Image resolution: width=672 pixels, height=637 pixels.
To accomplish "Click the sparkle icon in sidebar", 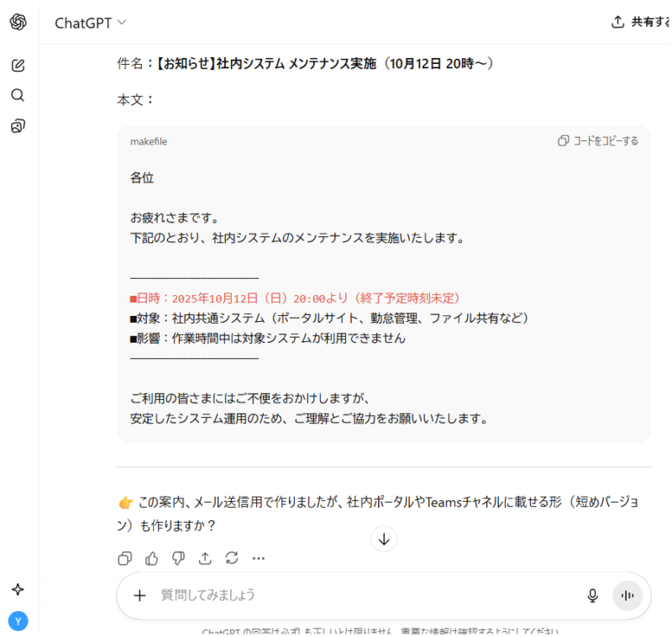I will (x=18, y=589).
